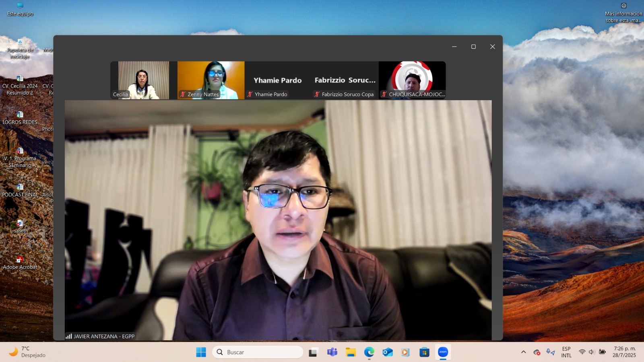The height and width of the screenshot is (362, 644).
Task: Click Zenny Nattes' muted microphone icon
Action: pos(183,95)
